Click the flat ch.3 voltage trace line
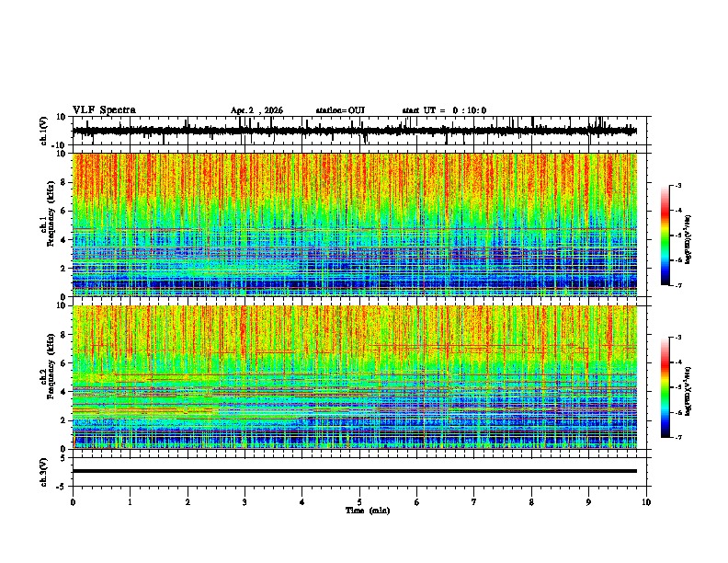 click(x=355, y=471)
